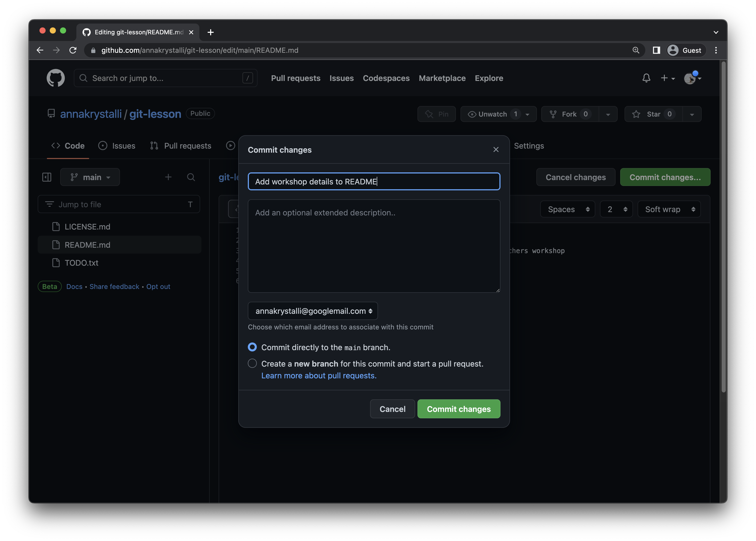Open a new browser tab
The image size is (756, 541).
[210, 32]
